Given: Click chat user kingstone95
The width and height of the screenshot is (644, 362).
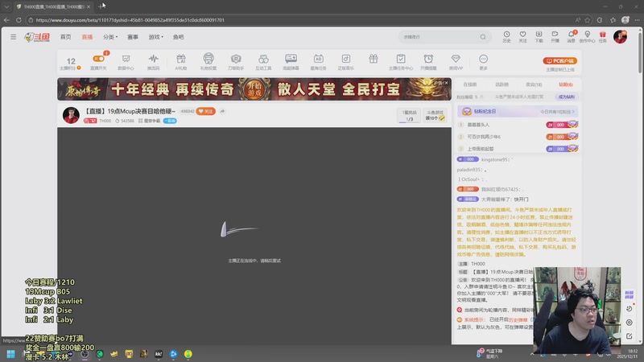Looking at the screenshot, I should coord(495,159).
